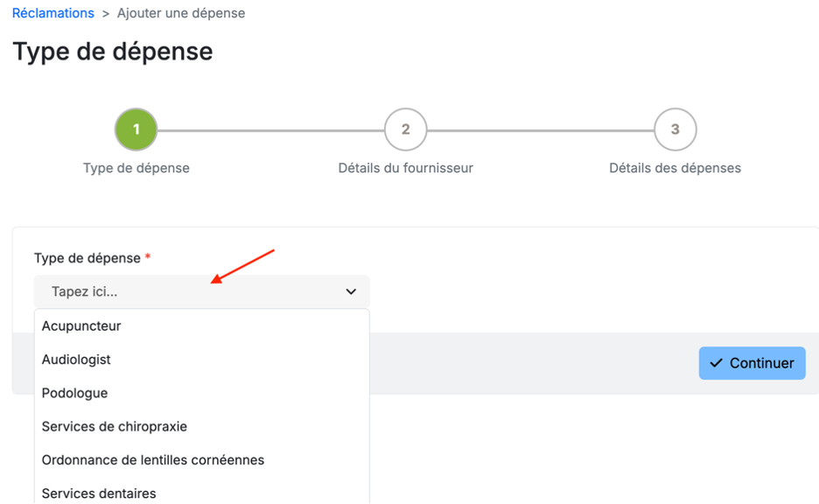Open the Réclamations breadcrumb link

pyautogui.click(x=53, y=13)
